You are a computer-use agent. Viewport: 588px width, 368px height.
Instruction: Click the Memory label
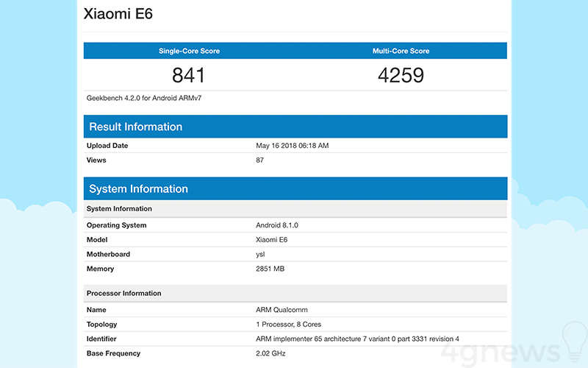tap(100, 269)
